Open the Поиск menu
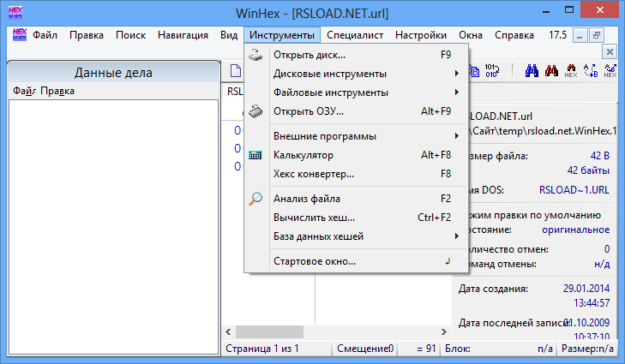 (130, 35)
